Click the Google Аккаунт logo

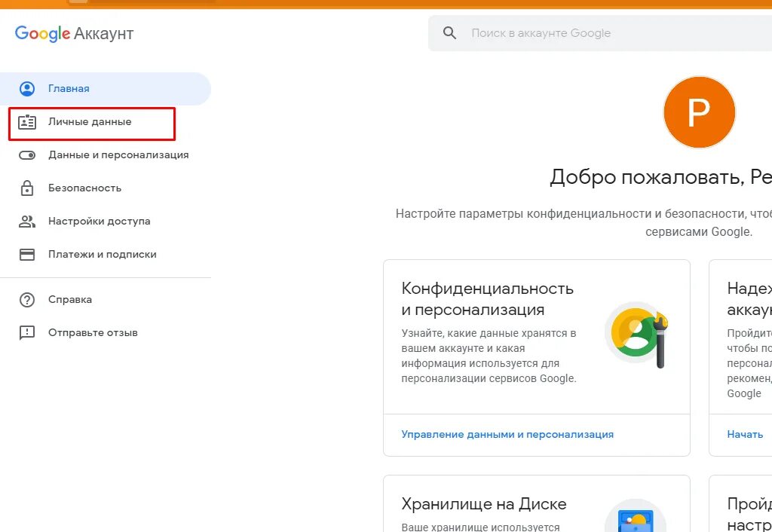point(75,33)
